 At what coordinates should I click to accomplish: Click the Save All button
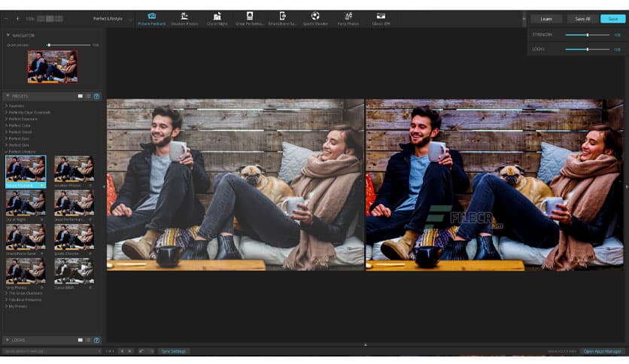click(x=582, y=19)
